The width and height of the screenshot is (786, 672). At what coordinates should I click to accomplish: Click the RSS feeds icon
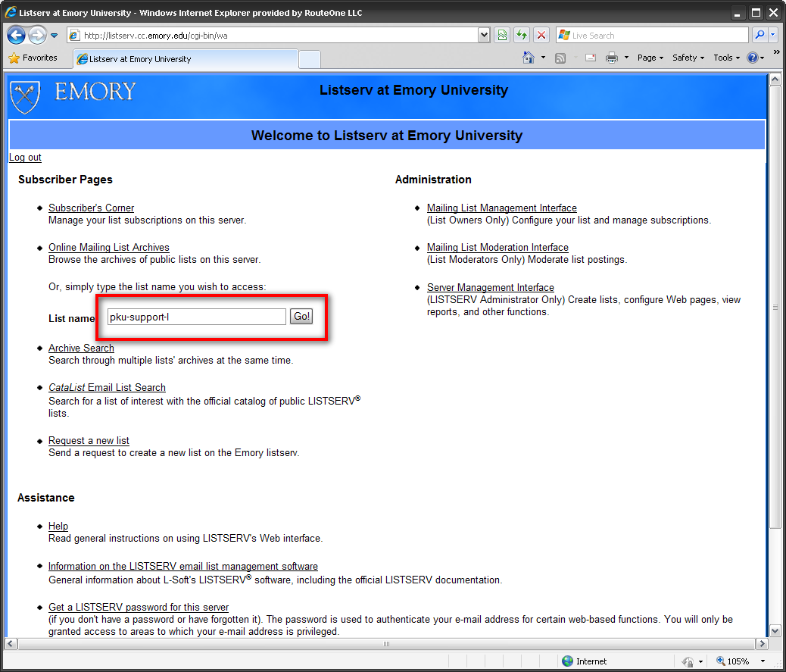pos(560,58)
